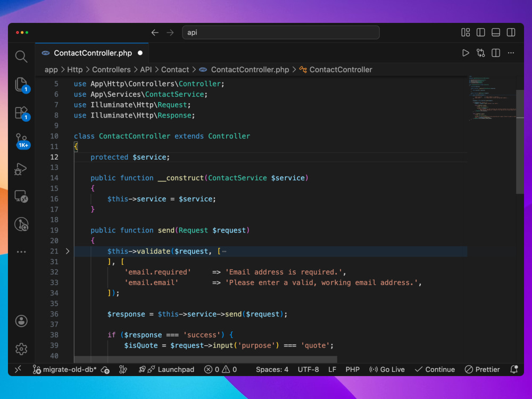The image size is (532, 399).
Task: Click the Http breadcrumb
Action: click(74, 70)
